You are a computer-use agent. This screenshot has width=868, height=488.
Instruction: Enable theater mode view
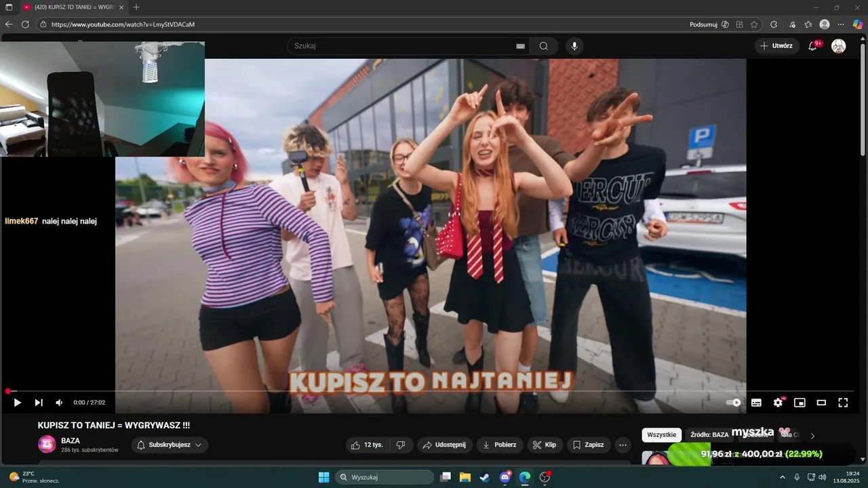tap(821, 403)
